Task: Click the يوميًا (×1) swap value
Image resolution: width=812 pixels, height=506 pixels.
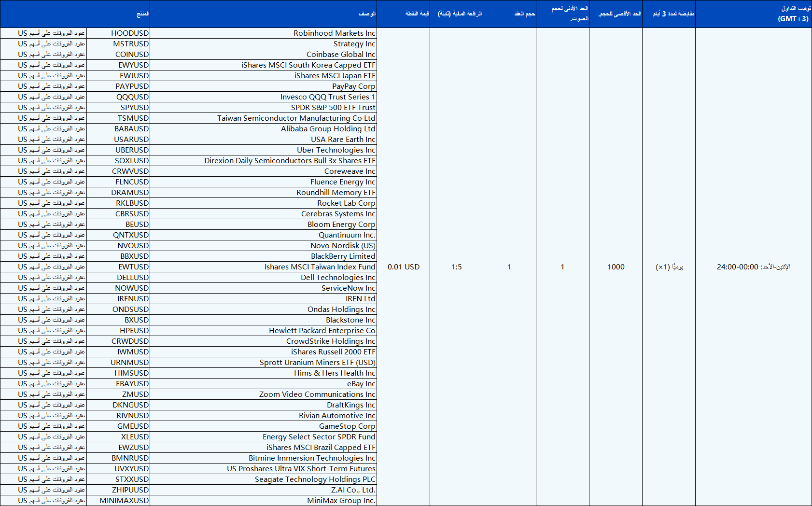Action: click(x=669, y=267)
